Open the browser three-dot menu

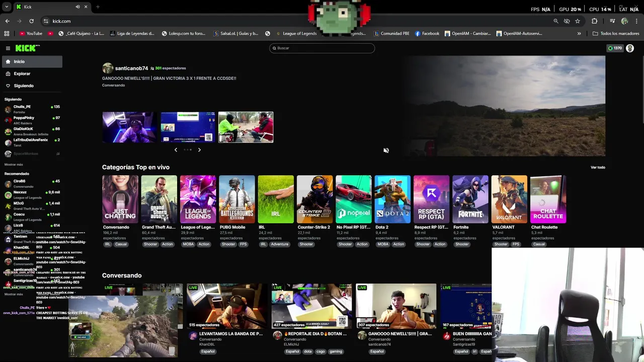click(636, 21)
